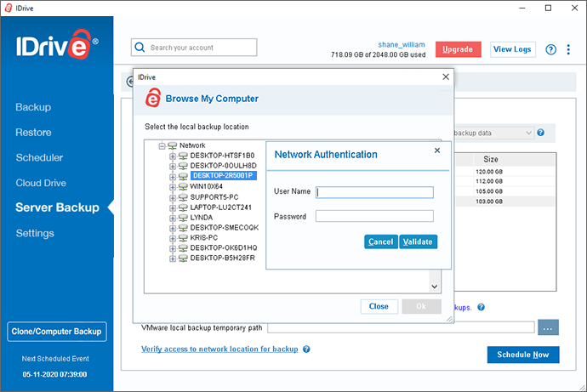Expand the DESKTOP-SMECOQK node
The image size is (587, 392).
173,228
